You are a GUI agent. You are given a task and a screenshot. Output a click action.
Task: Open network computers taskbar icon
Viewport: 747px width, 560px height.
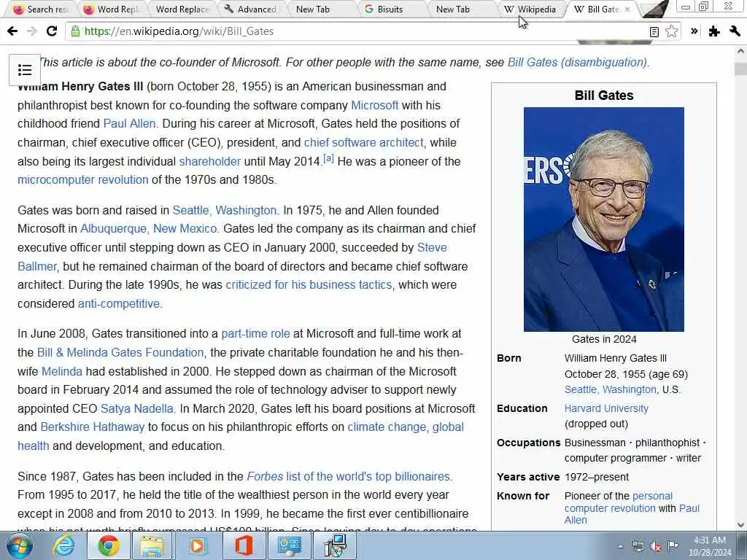pyautogui.click(x=335, y=545)
